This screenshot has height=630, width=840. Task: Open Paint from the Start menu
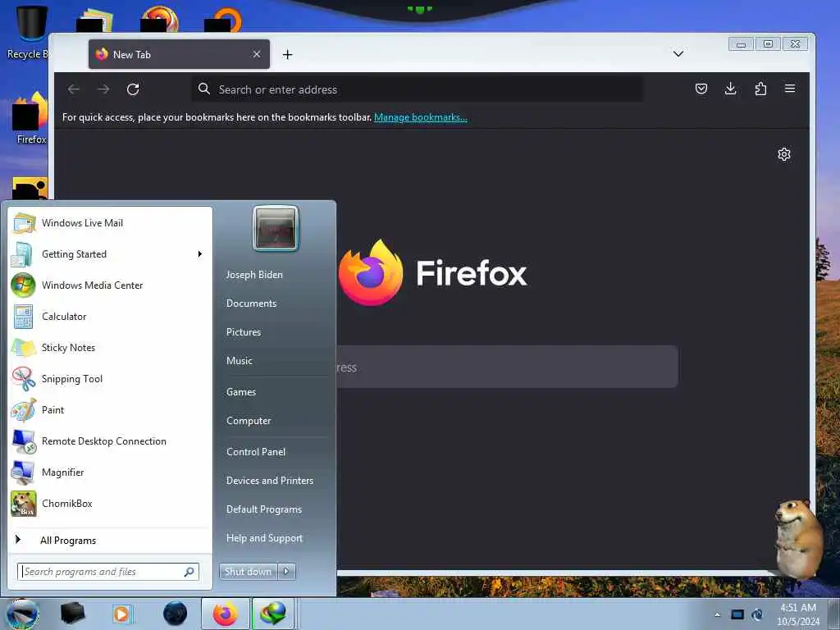pyautogui.click(x=110, y=410)
